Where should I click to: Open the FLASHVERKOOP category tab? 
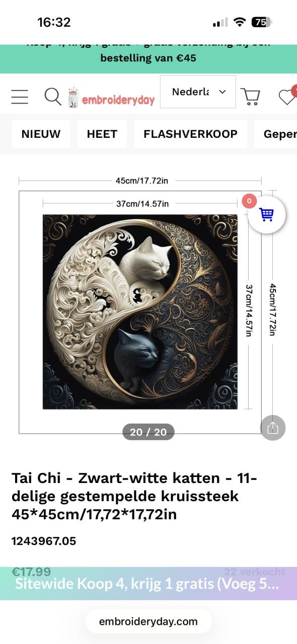point(190,134)
